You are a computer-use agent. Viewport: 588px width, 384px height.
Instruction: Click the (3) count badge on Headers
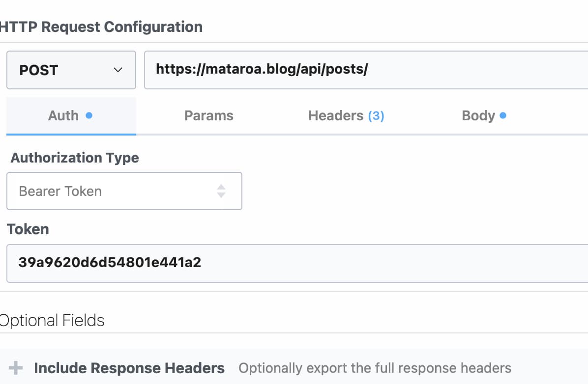376,116
